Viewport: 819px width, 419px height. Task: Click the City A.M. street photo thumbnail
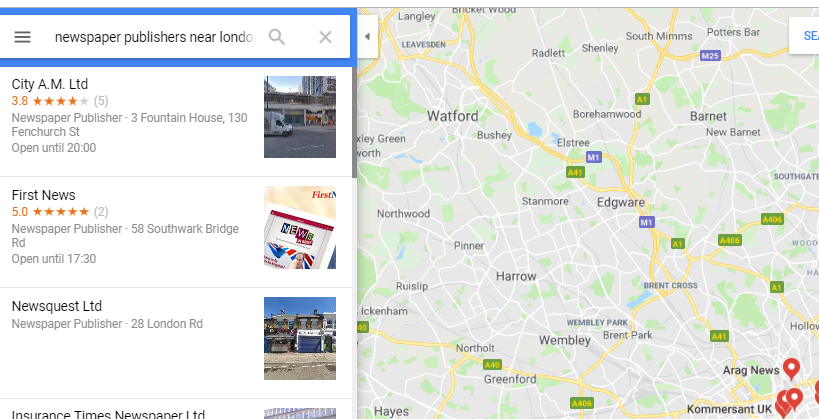click(300, 117)
